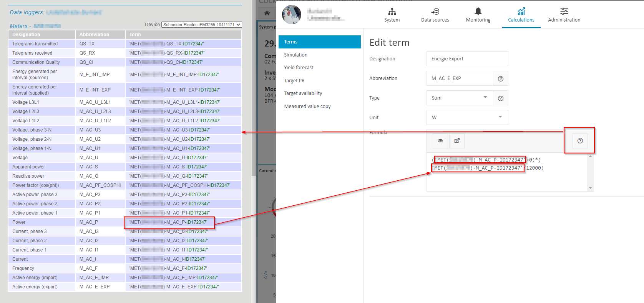The height and width of the screenshot is (303, 644).
Task: Open the Device dropdown for Schneider Electric meter
Action: (x=201, y=25)
